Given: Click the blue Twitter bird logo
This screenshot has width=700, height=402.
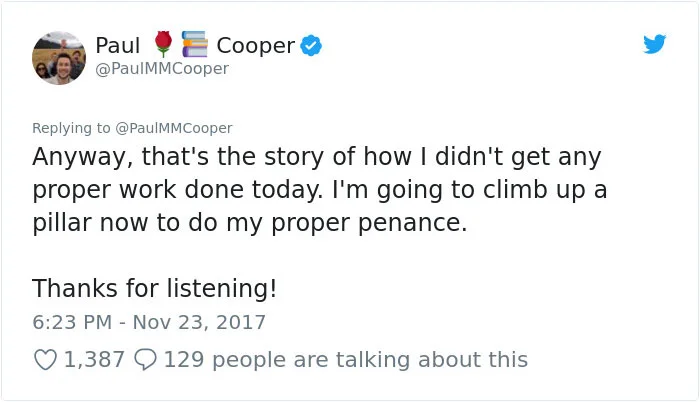Looking at the screenshot, I should [x=654, y=44].
